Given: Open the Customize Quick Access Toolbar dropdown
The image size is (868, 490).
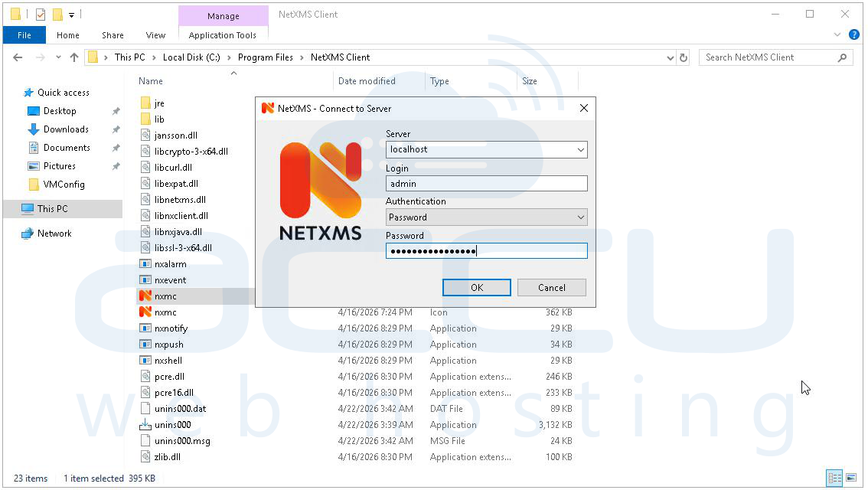Looking at the screenshot, I should point(71,15).
